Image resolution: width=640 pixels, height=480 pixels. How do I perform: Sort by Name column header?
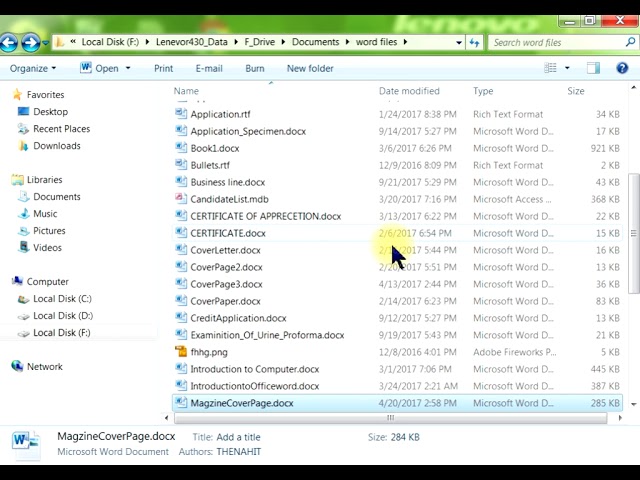coord(186,91)
